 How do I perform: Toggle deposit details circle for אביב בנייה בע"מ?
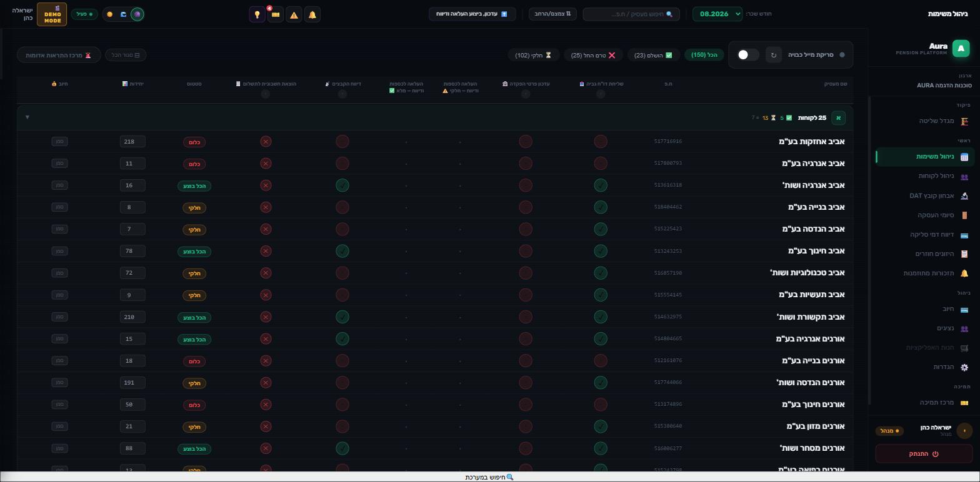pyautogui.click(x=526, y=207)
